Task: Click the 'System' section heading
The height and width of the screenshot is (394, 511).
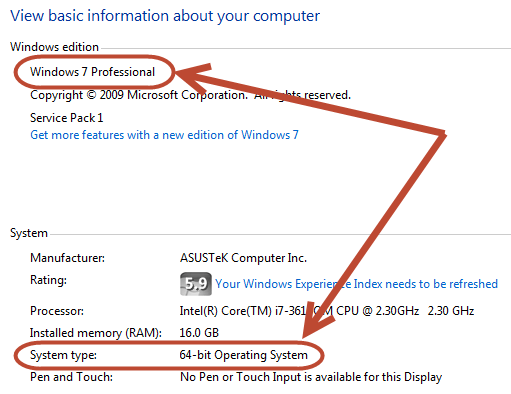Action: (29, 233)
